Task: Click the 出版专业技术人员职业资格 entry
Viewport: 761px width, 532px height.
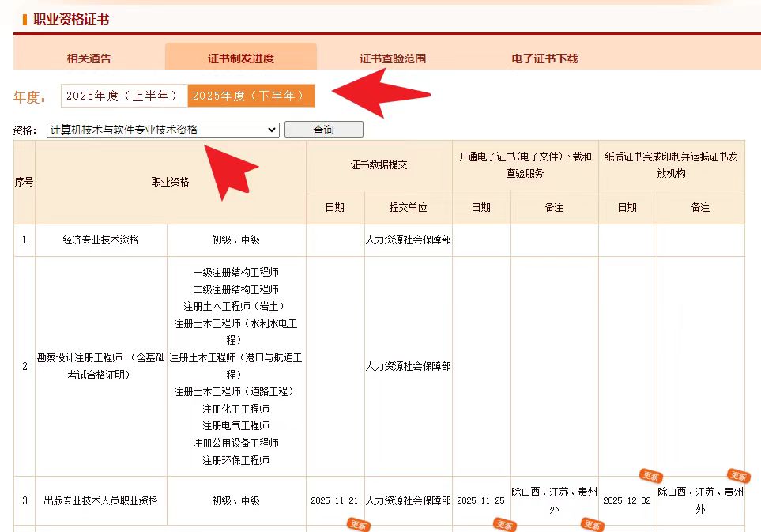Action: click(x=100, y=500)
